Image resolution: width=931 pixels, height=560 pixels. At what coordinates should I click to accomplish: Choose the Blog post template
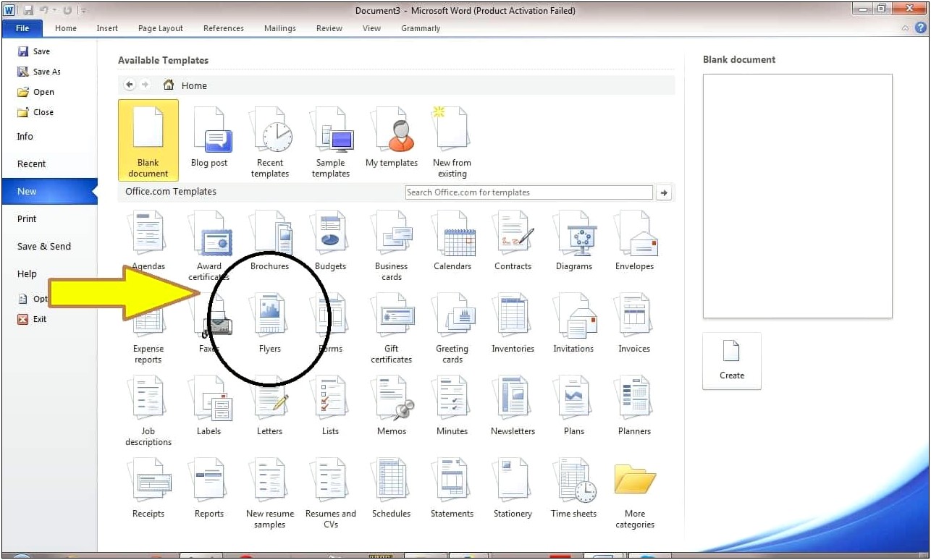[208, 137]
